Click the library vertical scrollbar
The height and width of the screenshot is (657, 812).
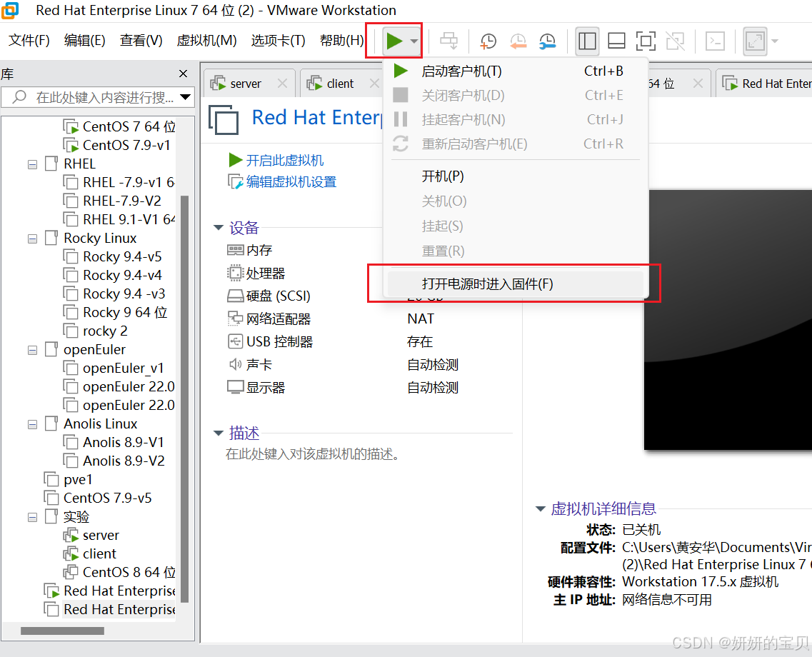pos(184,398)
